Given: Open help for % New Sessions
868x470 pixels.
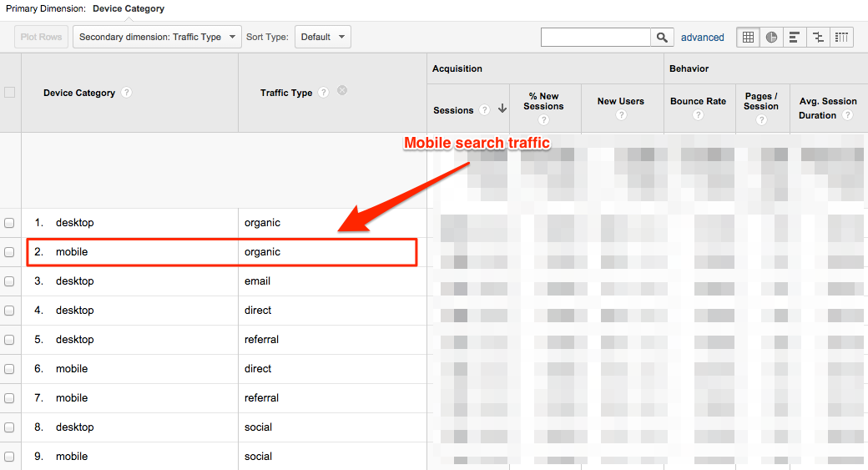Looking at the screenshot, I should click(543, 120).
